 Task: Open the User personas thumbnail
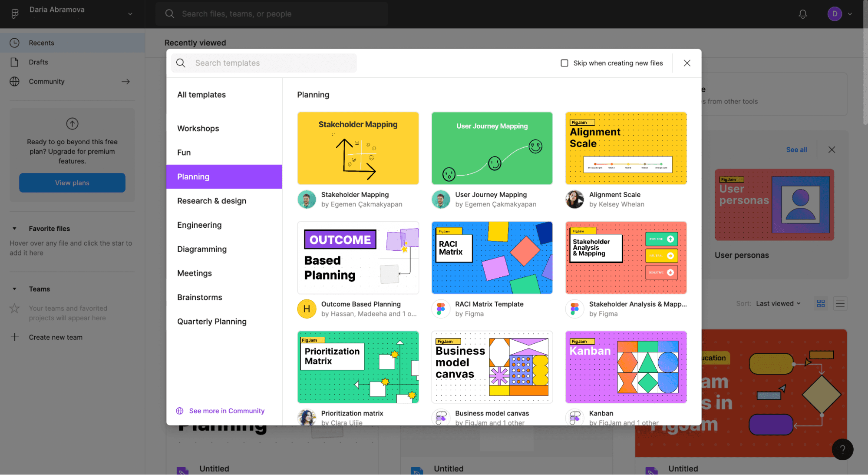pos(774,205)
